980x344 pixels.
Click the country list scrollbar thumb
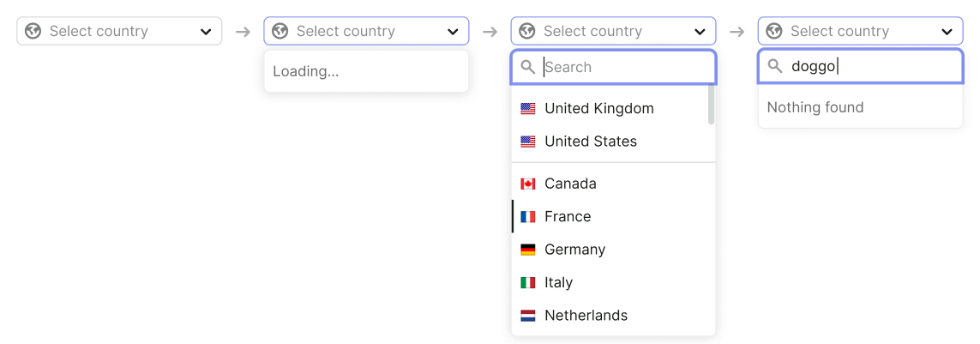[712, 105]
